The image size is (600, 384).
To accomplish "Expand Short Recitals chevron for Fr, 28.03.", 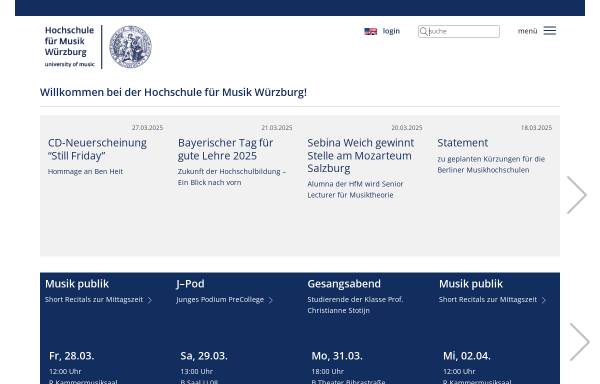I will 150,300.
